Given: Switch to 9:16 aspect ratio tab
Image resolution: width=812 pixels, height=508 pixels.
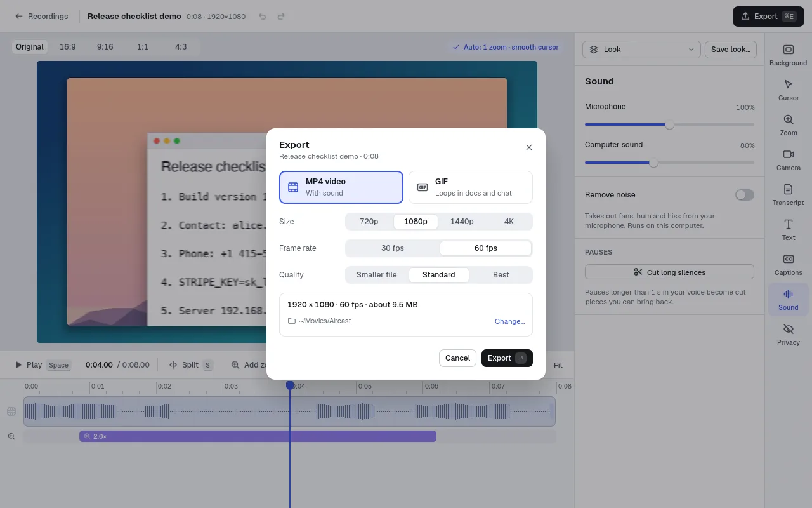Looking at the screenshot, I should click(x=105, y=47).
